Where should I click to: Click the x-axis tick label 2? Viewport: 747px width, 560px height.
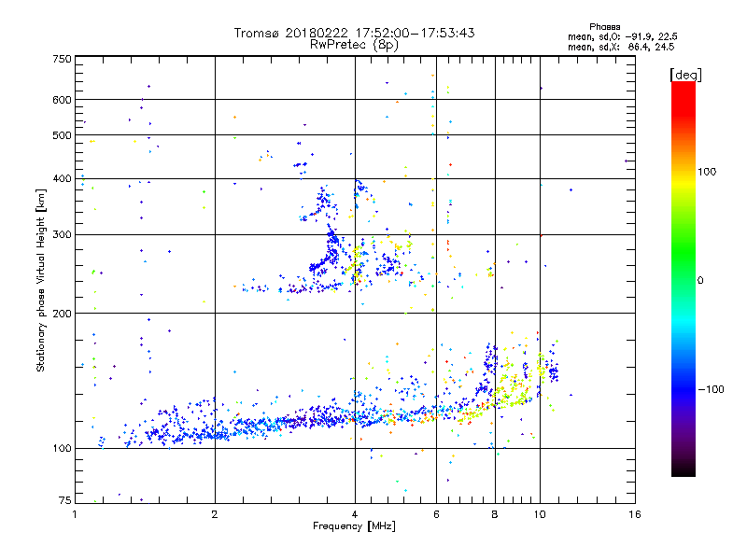(215, 514)
